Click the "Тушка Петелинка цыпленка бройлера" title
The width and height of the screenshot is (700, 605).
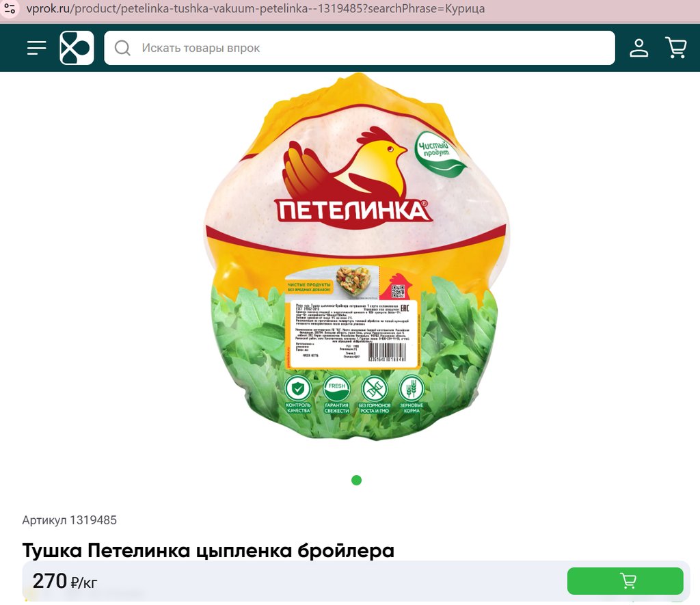click(x=208, y=550)
